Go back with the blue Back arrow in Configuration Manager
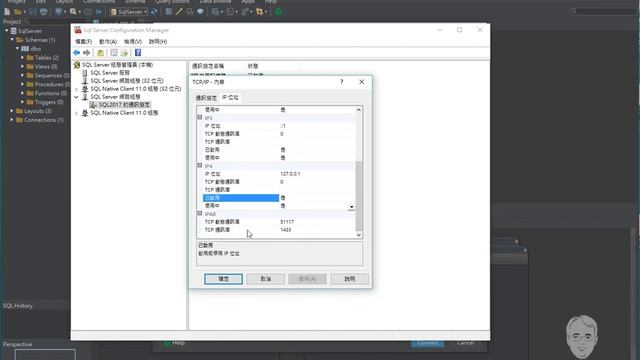The width and height of the screenshot is (640, 360). (77, 53)
